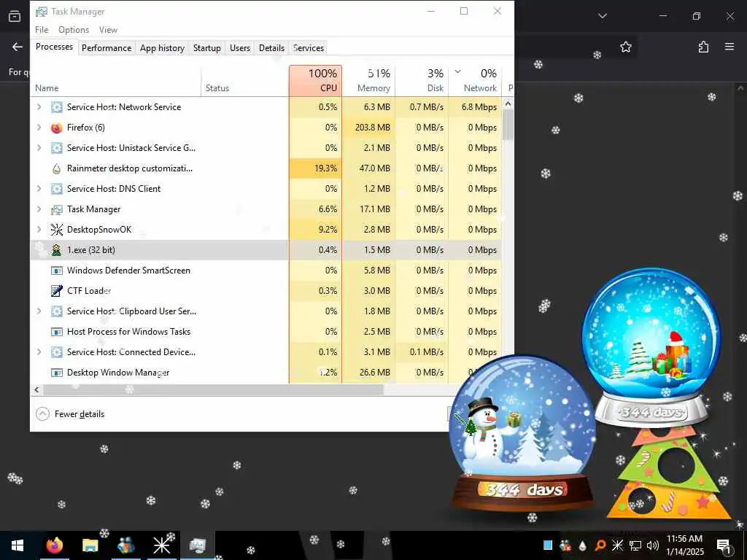The image size is (747, 560).
Task: Switch to the Services tab
Action: [309, 48]
